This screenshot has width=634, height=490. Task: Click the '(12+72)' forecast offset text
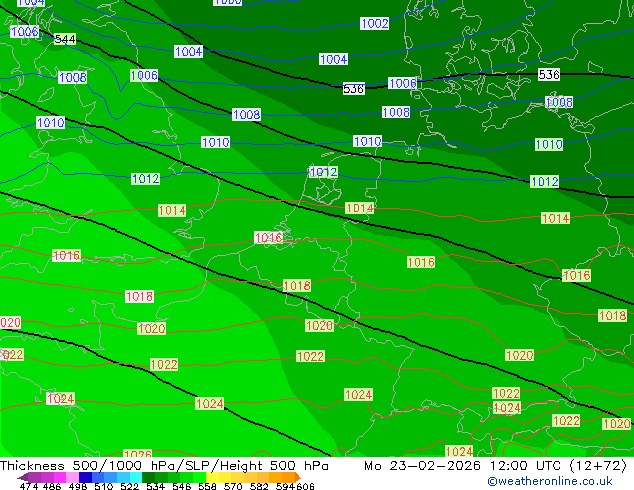coord(597,466)
